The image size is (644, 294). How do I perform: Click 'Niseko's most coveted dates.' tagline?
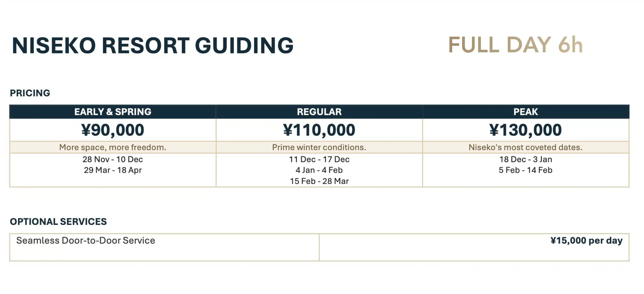coord(525,147)
